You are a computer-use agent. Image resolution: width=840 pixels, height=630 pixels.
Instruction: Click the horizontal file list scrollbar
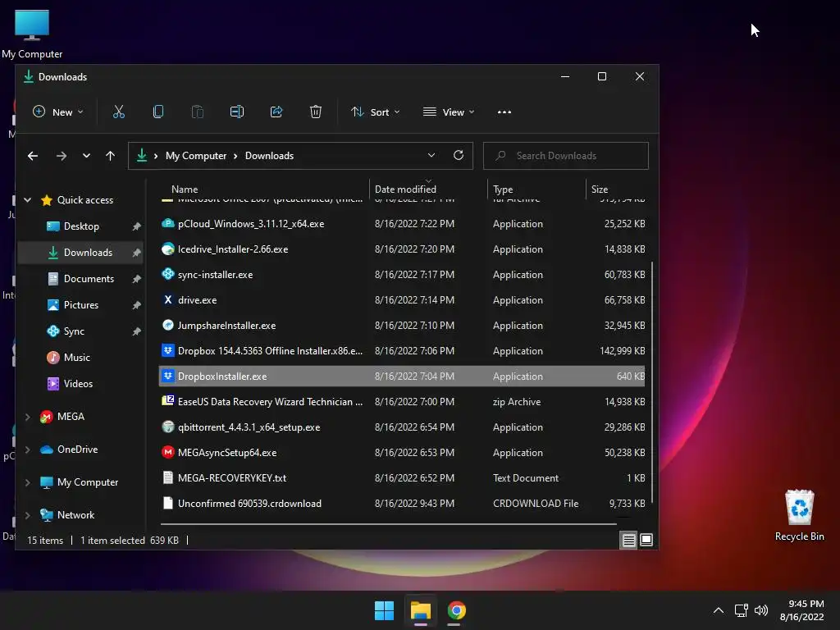tap(388, 523)
